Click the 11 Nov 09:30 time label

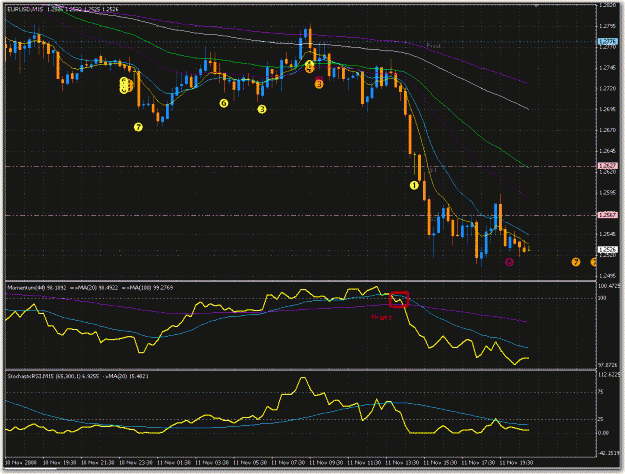[x=326, y=462]
